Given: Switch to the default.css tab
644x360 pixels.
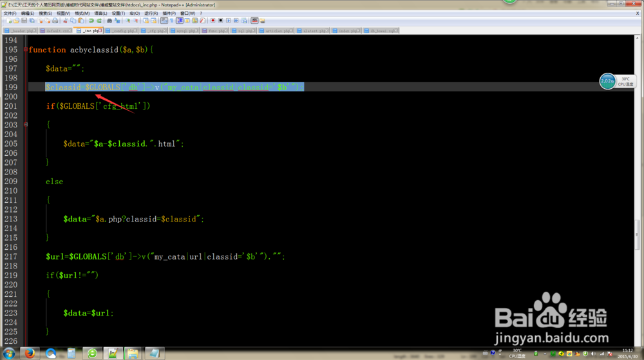Looking at the screenshot, I should coord(55,31).
